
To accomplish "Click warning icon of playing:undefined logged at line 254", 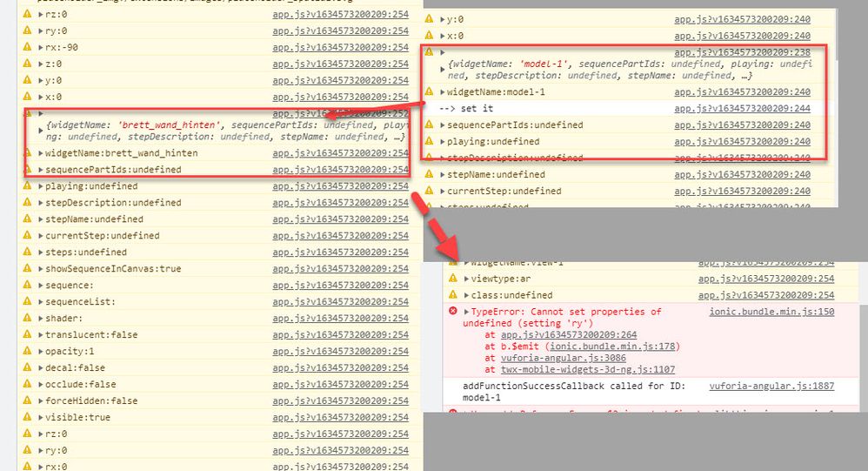I will click(27, 185).
